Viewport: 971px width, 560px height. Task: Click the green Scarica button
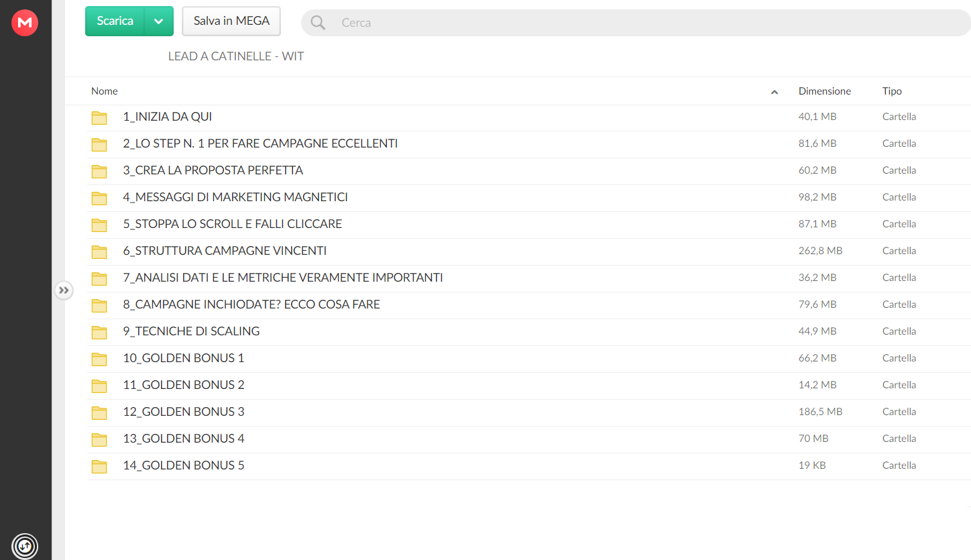tap(115, 21)
